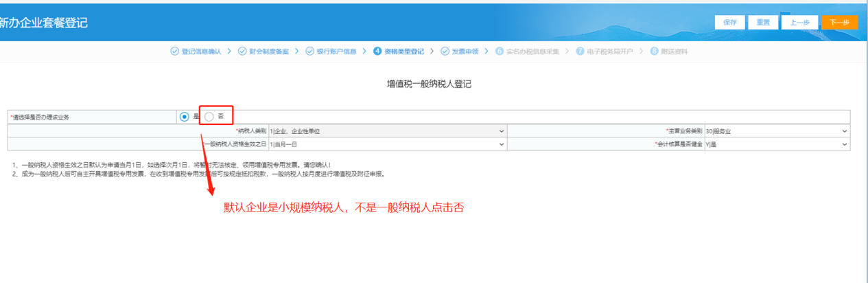This screenshot has width=868, height=283.
Task: Click the 登记信息确认 step checkmark icon
Action: (x=174, y=52)
